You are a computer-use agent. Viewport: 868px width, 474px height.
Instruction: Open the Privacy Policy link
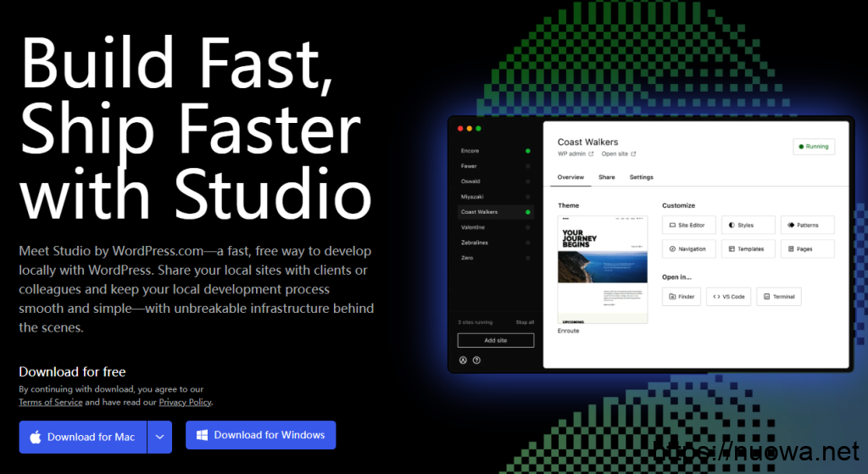185,402
